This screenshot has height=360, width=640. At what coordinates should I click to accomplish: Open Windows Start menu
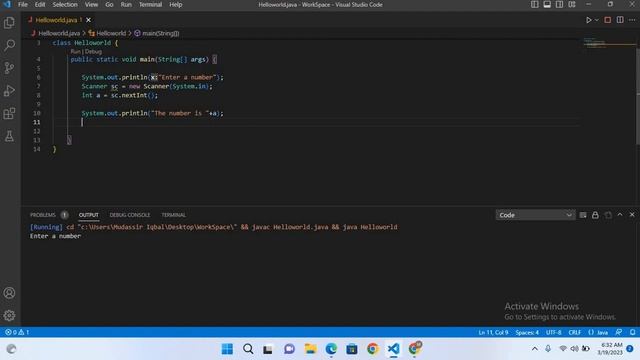tap(227, 349)
